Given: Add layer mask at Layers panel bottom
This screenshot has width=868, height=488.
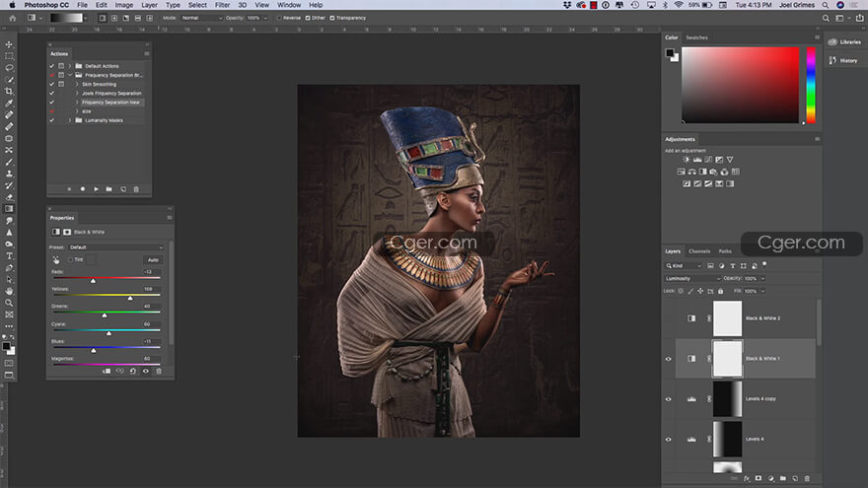Looking at the screenshot, I should (759, 478).
